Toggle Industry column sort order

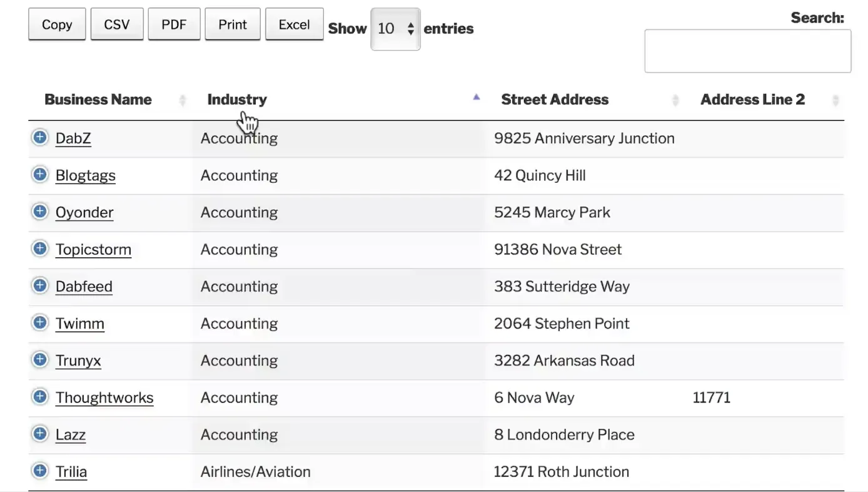coord(237,100)
